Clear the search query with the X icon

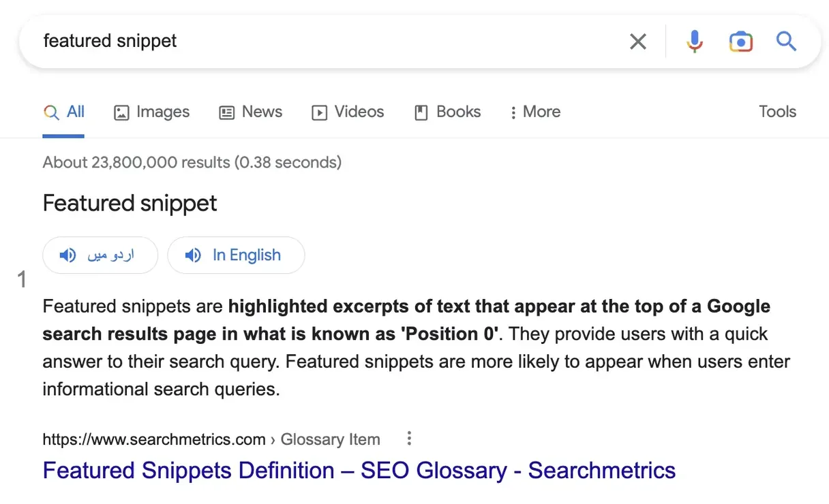point(638,42)
